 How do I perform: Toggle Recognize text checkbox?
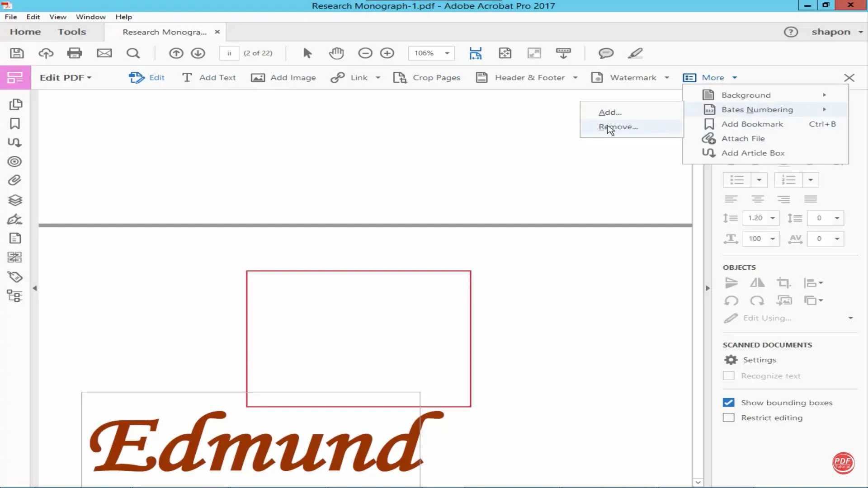(728, 375)
